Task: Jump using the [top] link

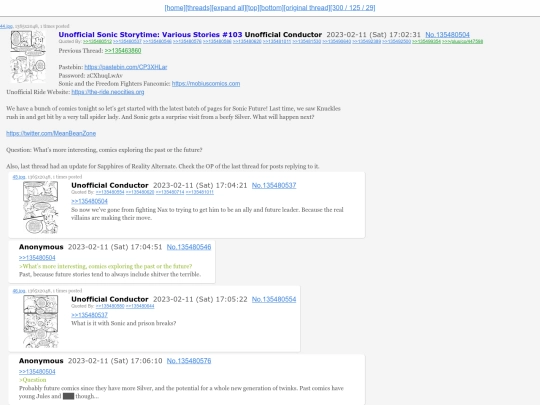Action: point(253,8)
